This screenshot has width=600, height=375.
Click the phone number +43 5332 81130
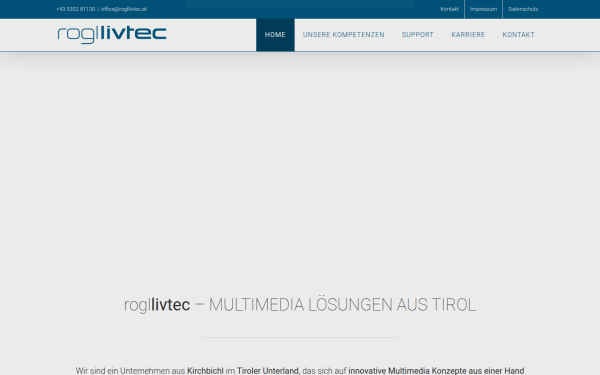[x=75, y=9]
